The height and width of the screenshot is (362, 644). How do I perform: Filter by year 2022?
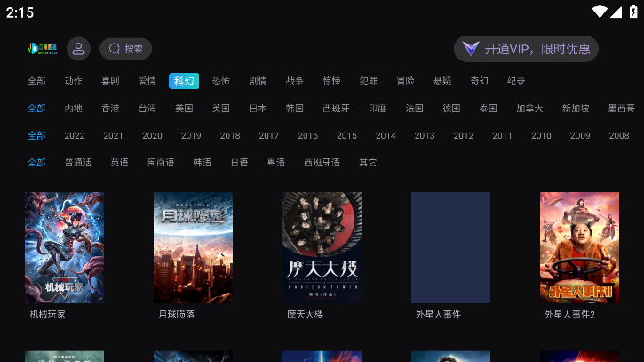click(75, 135)
